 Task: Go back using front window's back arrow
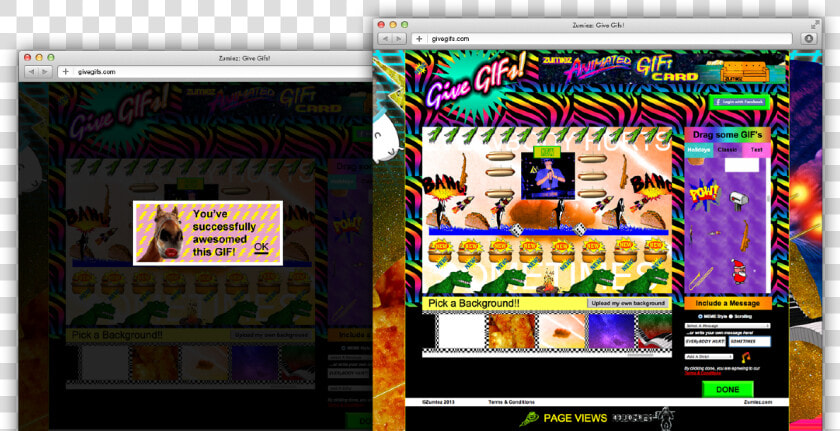tap(386, 39)
